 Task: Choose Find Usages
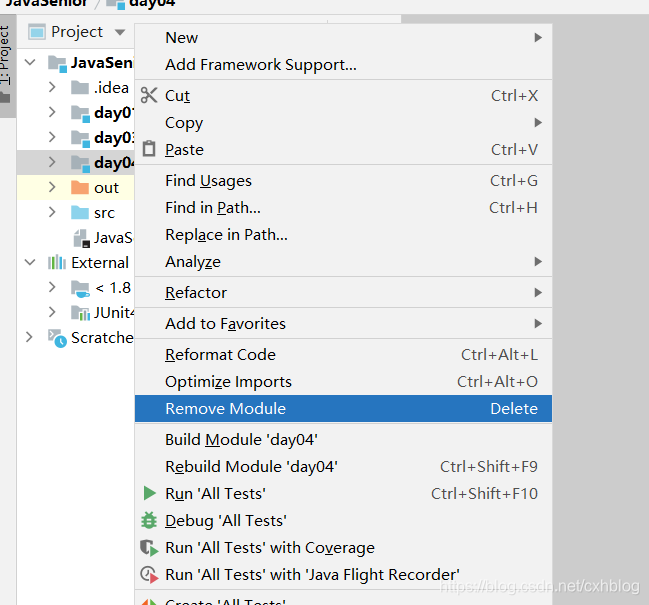343,181
